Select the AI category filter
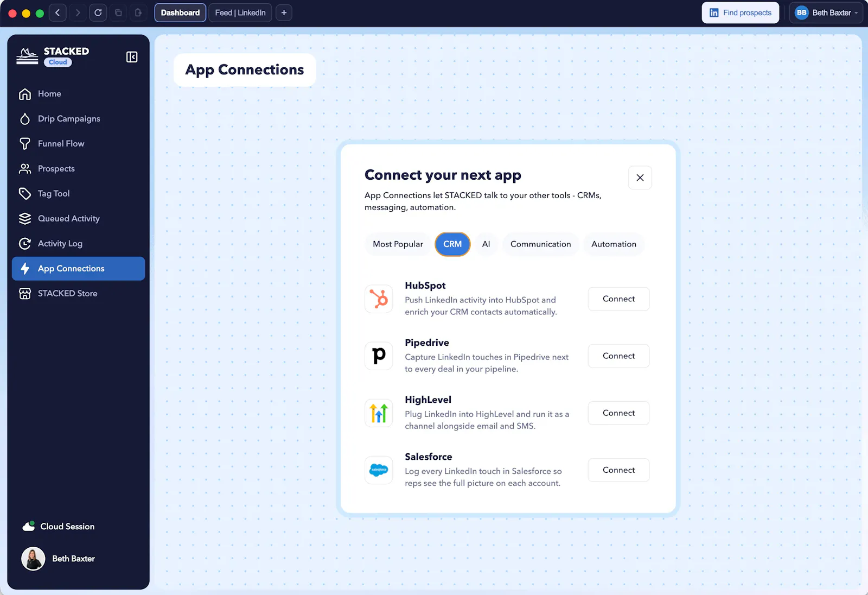 [486, 244]
